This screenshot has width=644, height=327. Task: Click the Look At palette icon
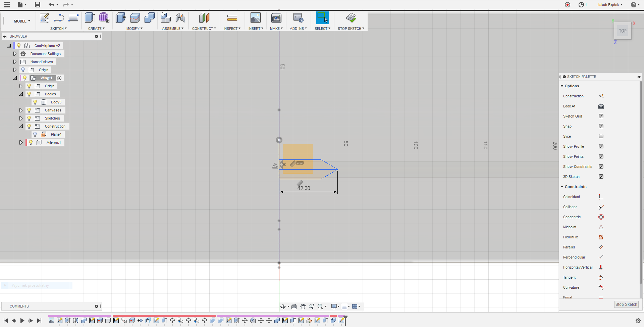pyautogui.click(x=601, y=106)
